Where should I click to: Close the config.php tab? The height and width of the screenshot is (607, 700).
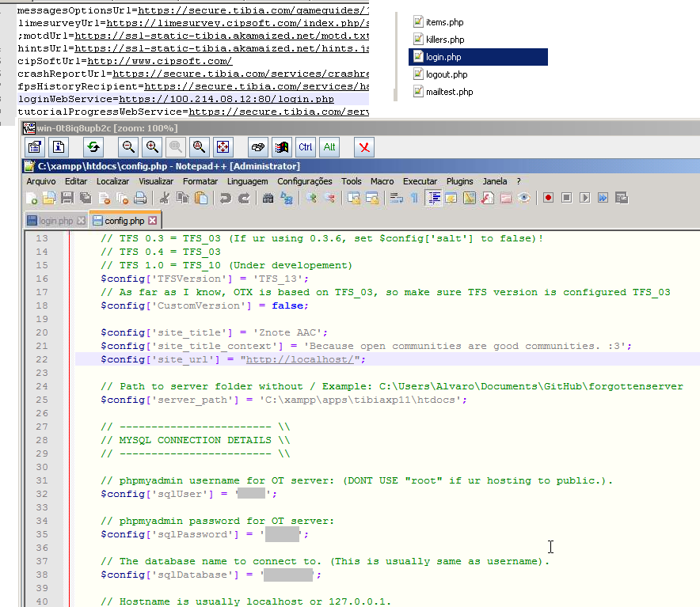point(153,221)
